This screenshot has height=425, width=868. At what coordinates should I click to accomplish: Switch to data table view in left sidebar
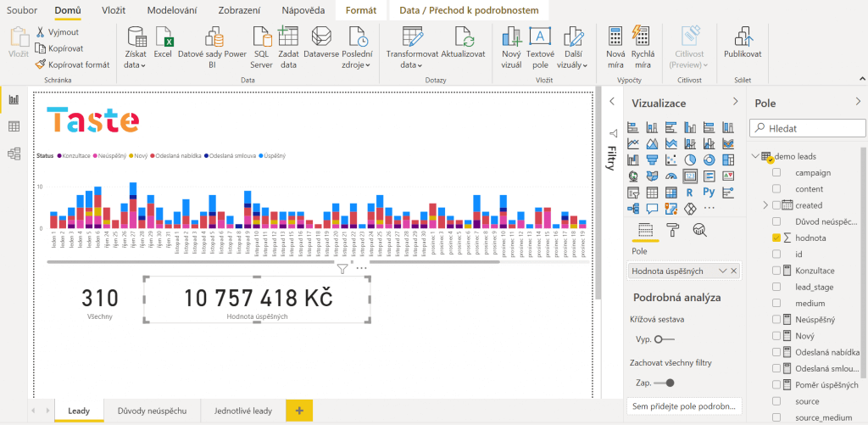(14, 126)
